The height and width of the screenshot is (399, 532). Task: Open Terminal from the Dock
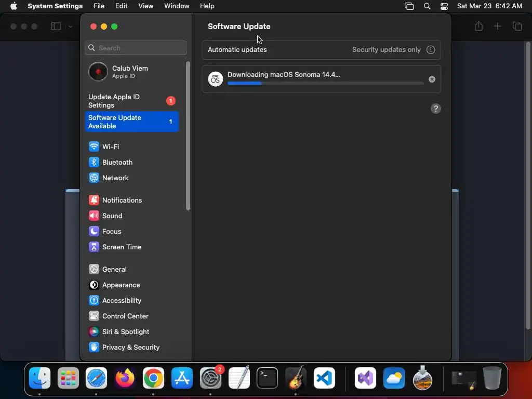pos(268,378)
